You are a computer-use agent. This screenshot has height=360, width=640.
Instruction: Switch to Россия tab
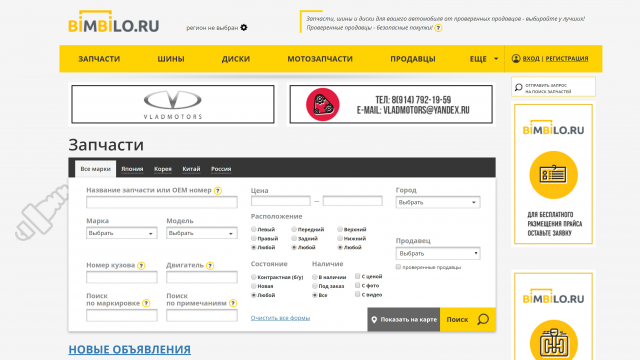(x=221, y=169)
